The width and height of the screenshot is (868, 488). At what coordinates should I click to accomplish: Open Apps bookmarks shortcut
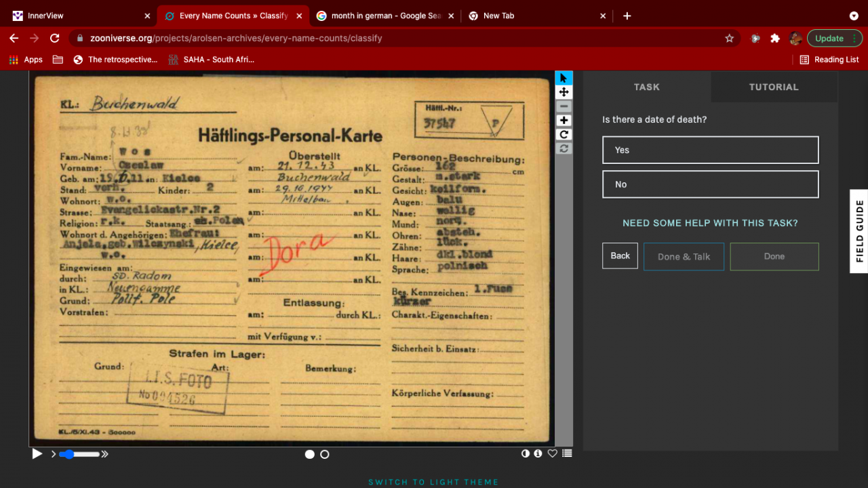point(26,60)
